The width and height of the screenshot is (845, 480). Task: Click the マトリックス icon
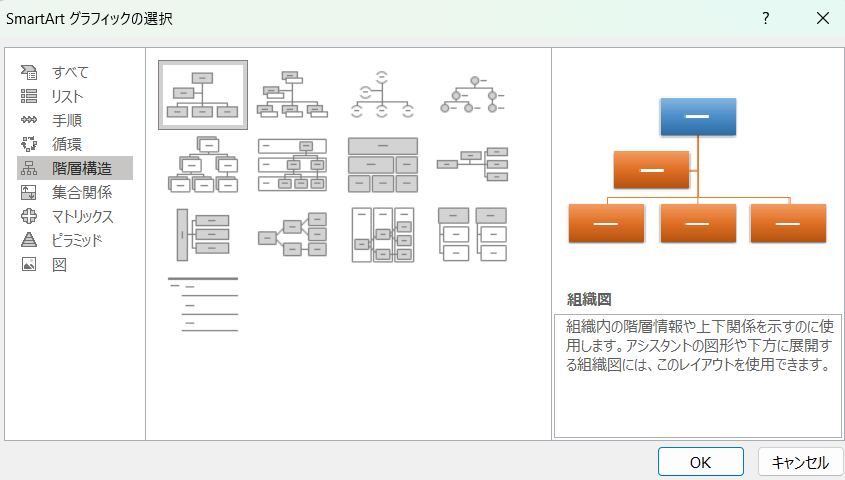click(x=29, y=216)
